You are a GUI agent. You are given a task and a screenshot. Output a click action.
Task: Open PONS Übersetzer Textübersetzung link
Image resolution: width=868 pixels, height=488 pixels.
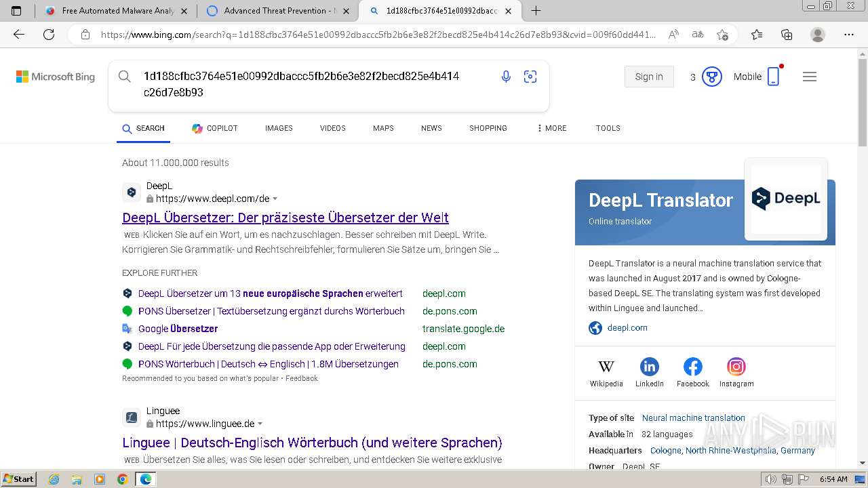point(271,311)
